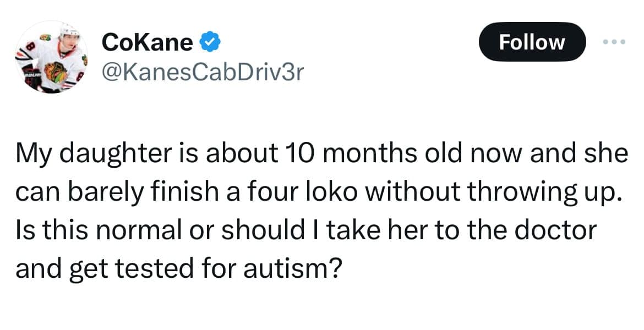The width and height of the screenshot is (644, 330).
Task: Click the tweet's first line about daughter
Action: coord(321,155)
